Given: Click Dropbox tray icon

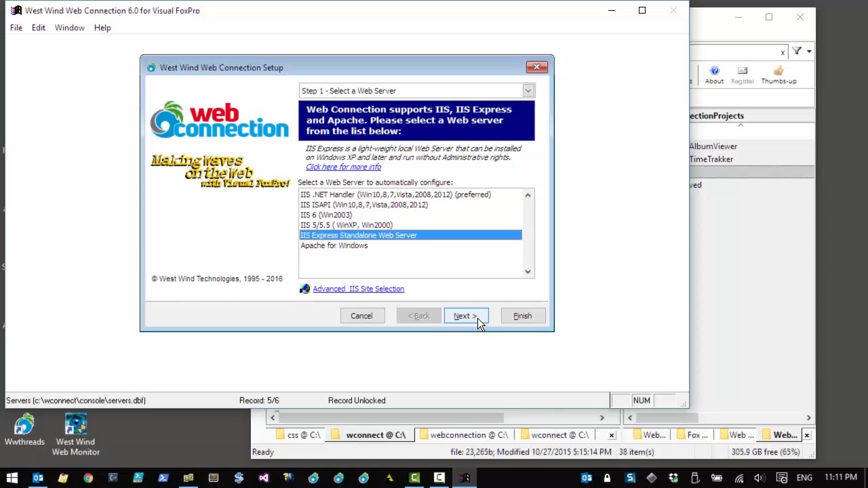Looking at the screenshot, I should coord(673,478).
